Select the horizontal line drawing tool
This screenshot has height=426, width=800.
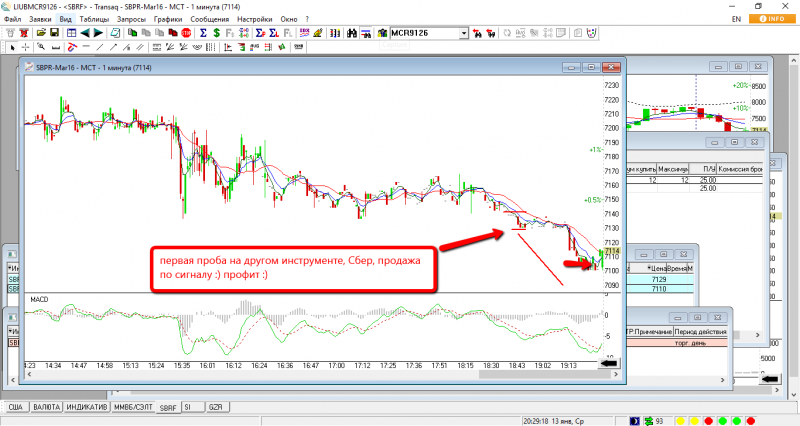(x=86, y=46)
